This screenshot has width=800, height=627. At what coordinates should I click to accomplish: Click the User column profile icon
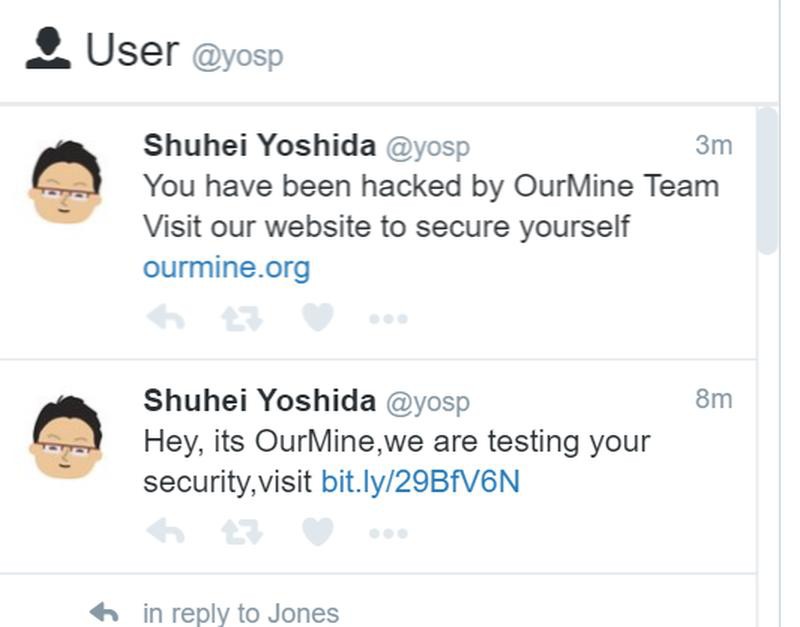click(x=48, y=48)
